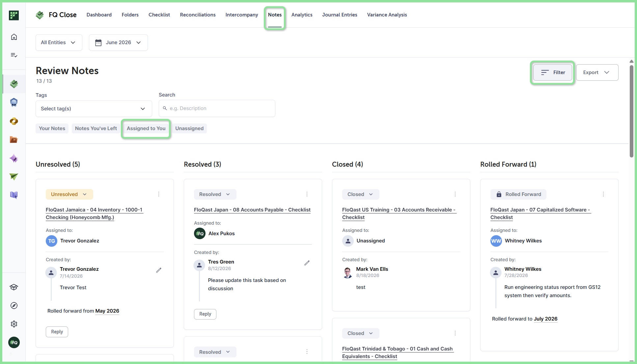
Task: Click the Rolled Forward locked status badge
Action: 518,194
